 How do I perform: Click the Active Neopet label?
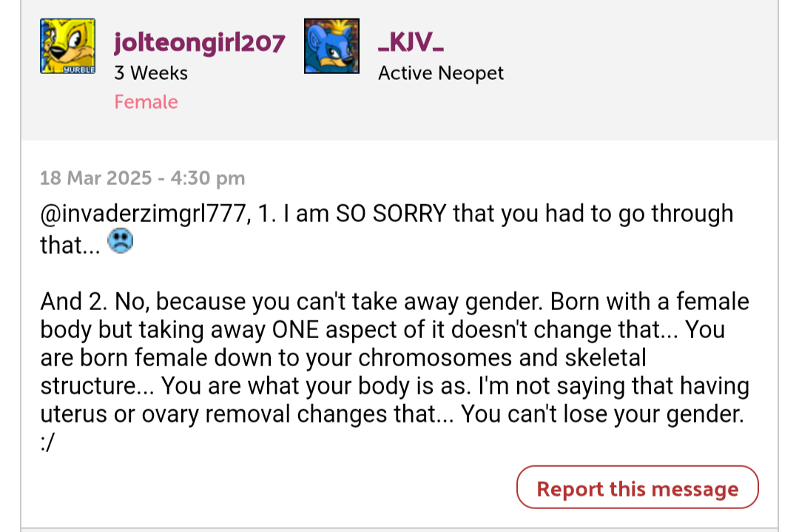[441, 73]
